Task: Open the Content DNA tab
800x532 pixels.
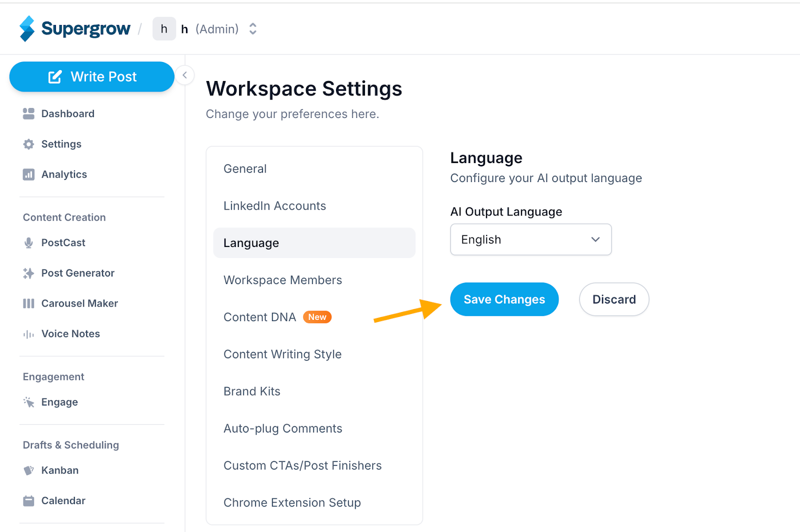Action: pos(314,317)
